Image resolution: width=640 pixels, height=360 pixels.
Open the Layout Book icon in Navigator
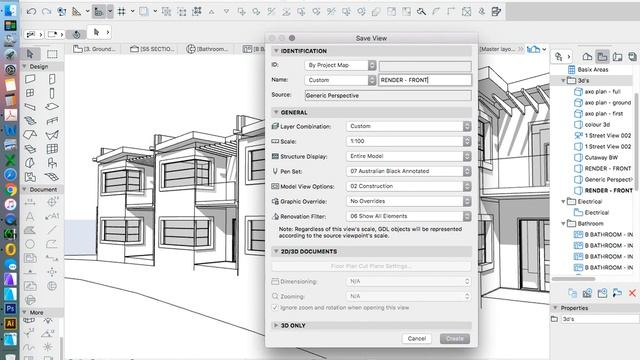click(618, 57)
